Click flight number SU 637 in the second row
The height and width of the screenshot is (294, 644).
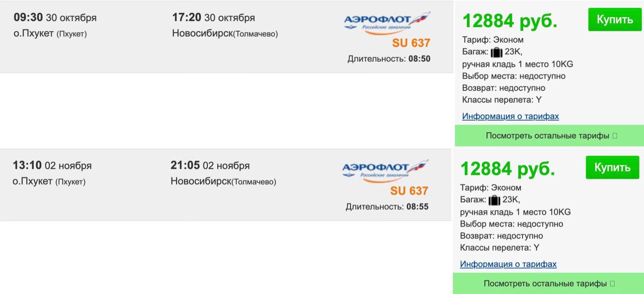pyautogui.click(x=409, y=190)
